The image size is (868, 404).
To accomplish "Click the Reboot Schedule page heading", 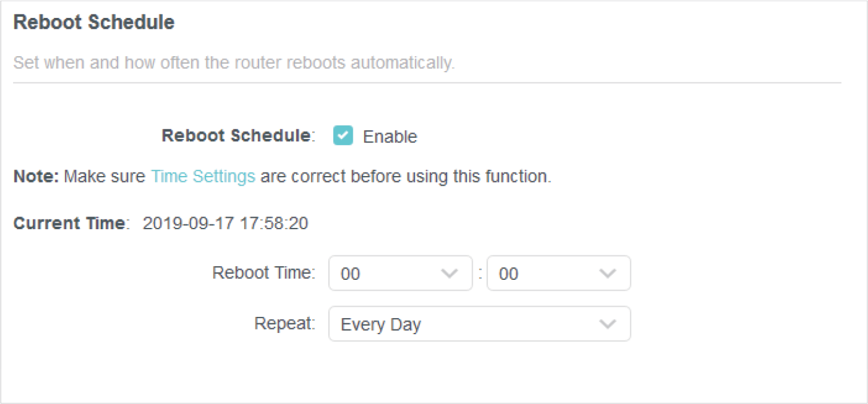I will point(94,23).
